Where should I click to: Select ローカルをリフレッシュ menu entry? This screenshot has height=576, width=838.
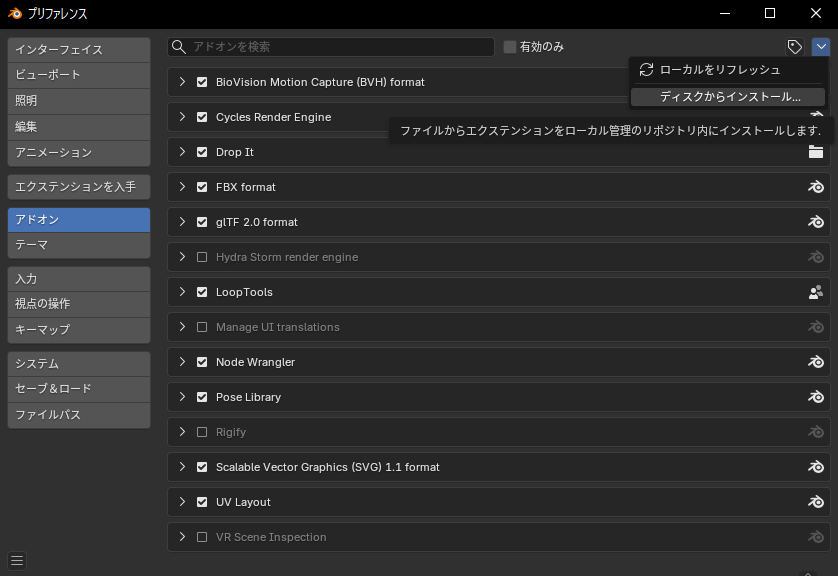pos(719,70)
